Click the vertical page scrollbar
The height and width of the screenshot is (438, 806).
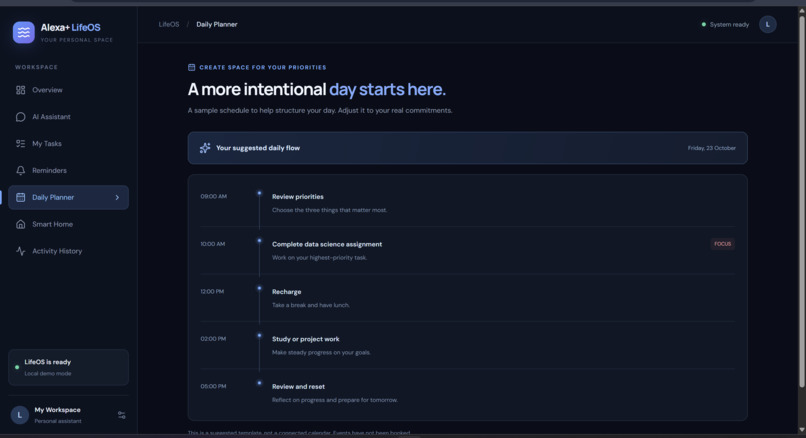coord(801,200)
